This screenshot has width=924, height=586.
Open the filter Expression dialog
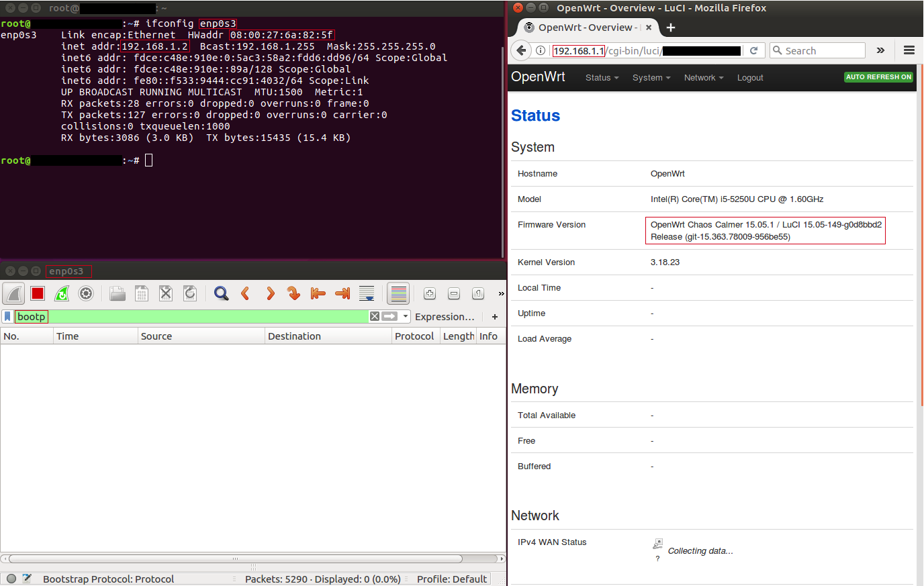coord(445,317)
